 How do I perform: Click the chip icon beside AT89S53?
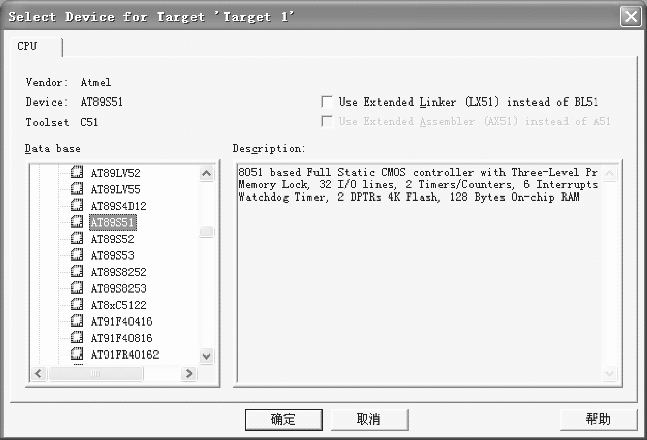point(77,254)
